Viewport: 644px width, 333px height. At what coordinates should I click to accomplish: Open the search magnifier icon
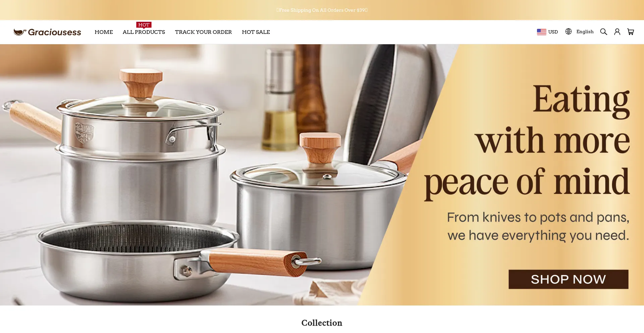pyautogui.click(x=603, y=32)
